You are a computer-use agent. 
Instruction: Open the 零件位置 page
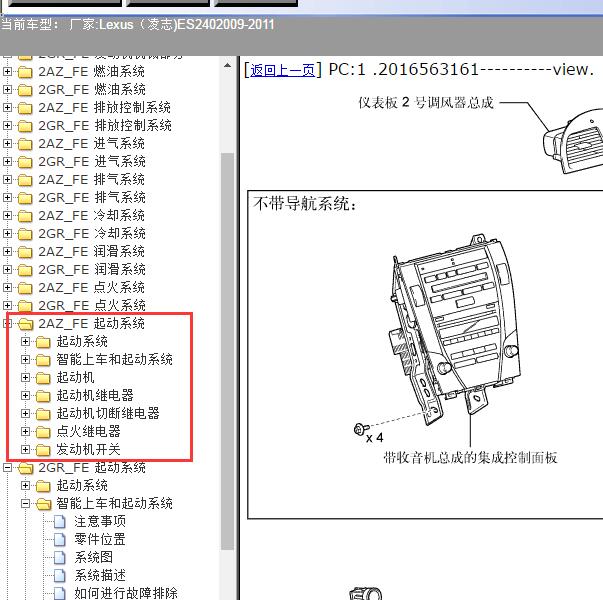100,540
